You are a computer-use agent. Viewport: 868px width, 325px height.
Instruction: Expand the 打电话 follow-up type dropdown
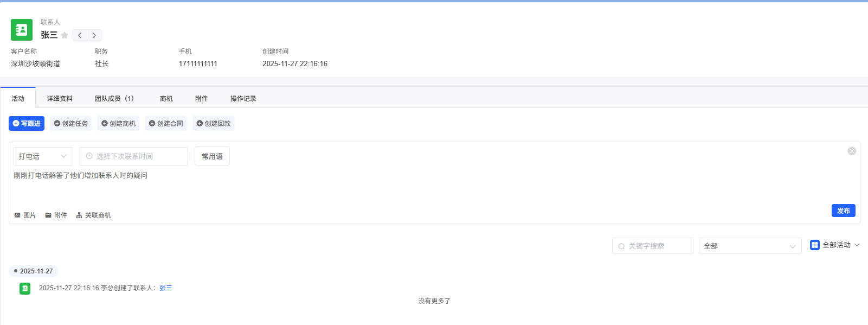click(x=43, y=156)
